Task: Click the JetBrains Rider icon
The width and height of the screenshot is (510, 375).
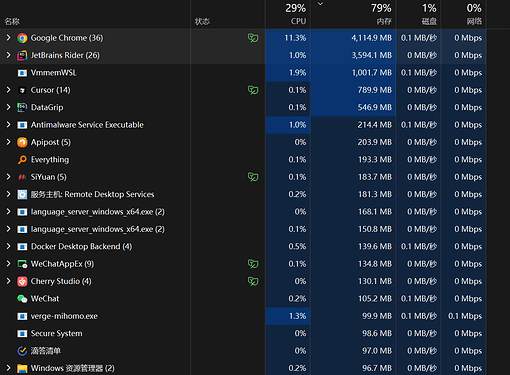Action: tap(22, 55)
